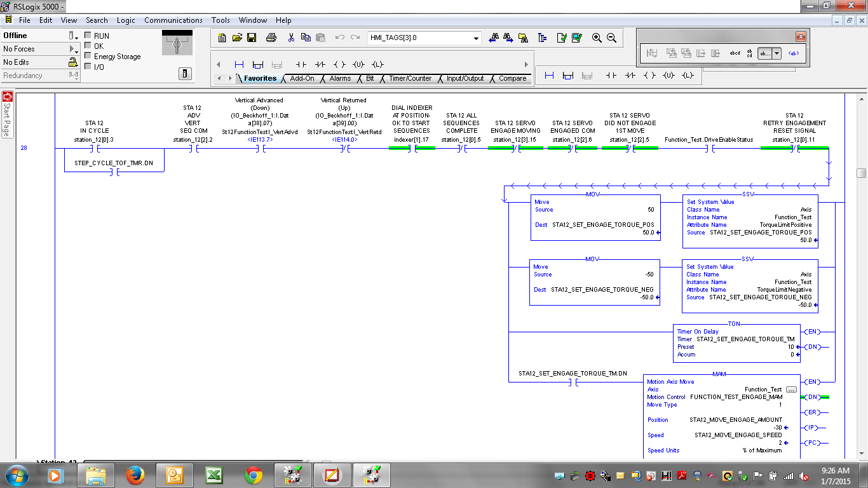Image resolution: width=868 pixels, height=488 pixels.
Task: Open the Communications menu
Action: (173, 20)
